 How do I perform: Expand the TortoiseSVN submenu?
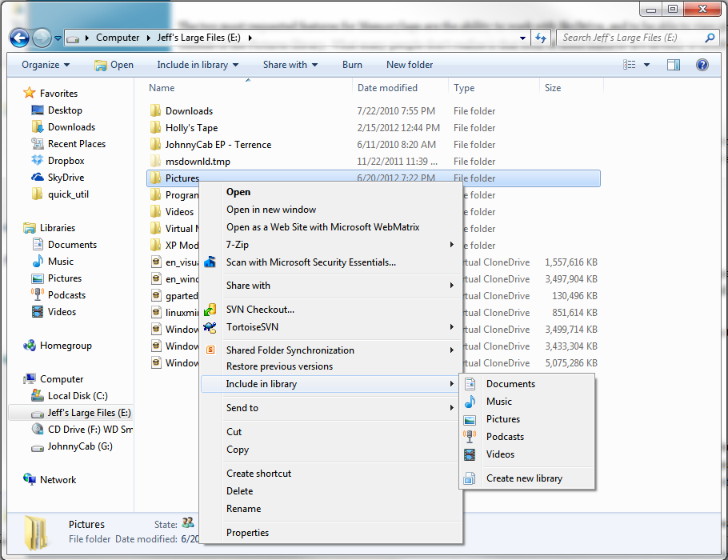tap(330, 327)
